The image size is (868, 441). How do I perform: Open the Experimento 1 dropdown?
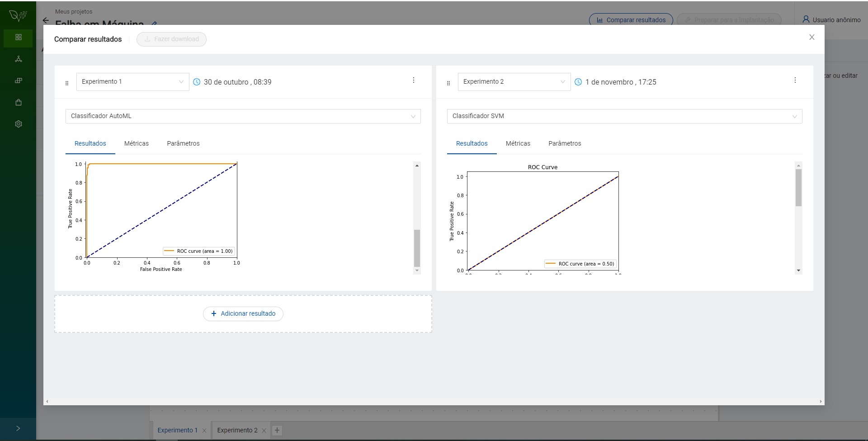pyautogui.click(x=132, y=82)
